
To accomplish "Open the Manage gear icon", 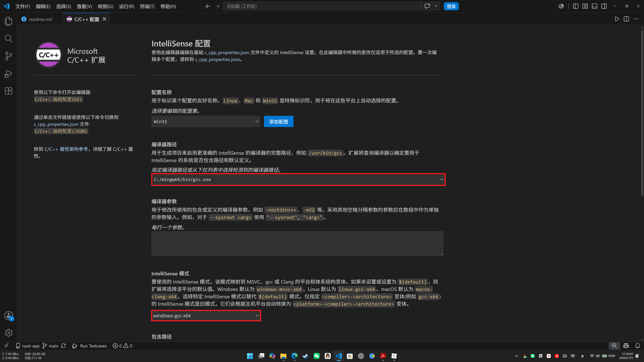I will point(8,333).
